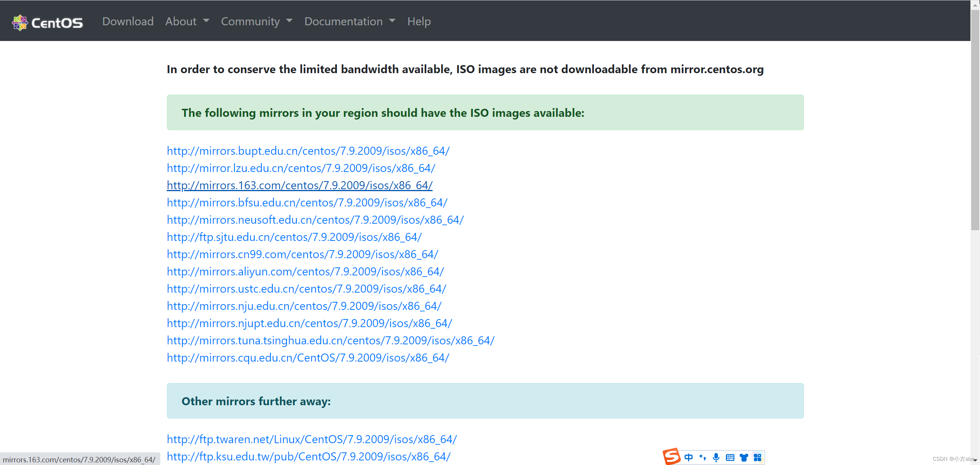Click the status bar URL preview text

tap(79, 459)
